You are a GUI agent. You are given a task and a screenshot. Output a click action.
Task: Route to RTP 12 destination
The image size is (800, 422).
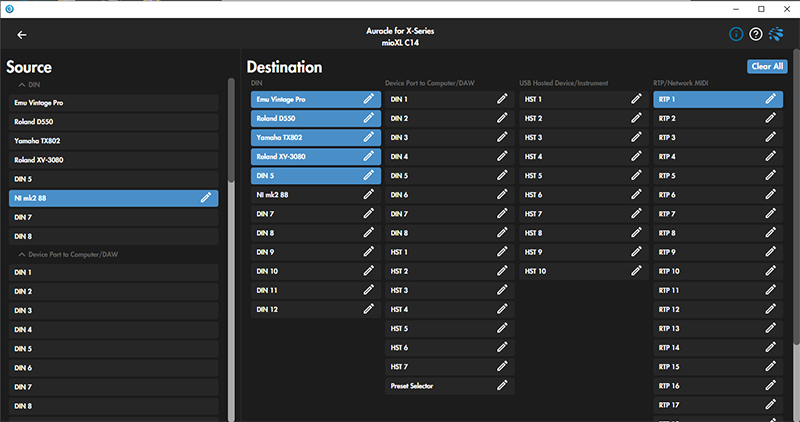(718, 309)
